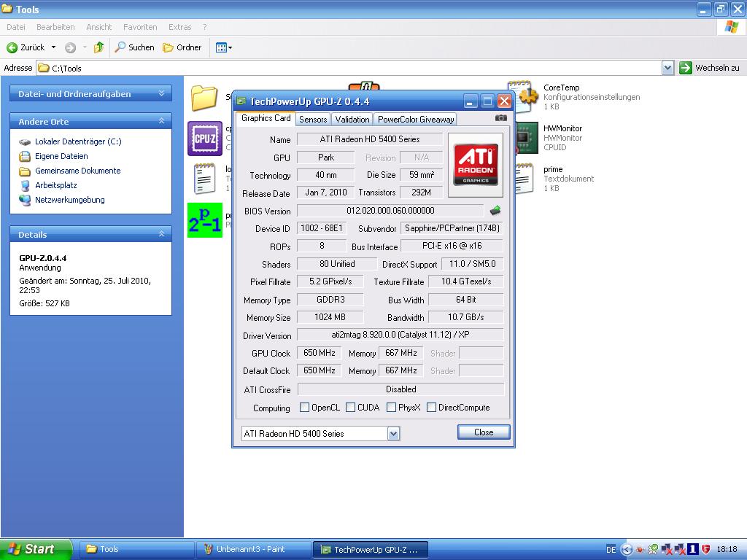Expand hidden tray icons arrow
Screen dimensions: 747x560
point(627,550)
